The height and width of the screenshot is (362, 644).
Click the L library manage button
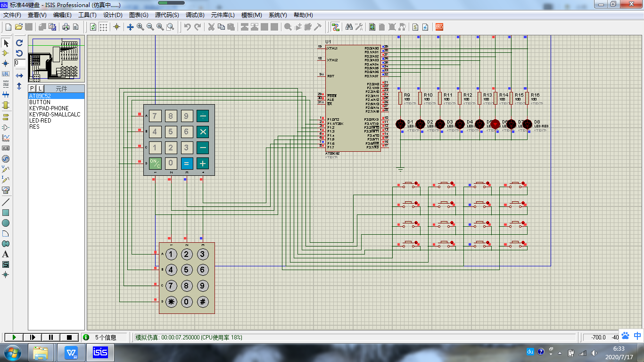[40, 89]
